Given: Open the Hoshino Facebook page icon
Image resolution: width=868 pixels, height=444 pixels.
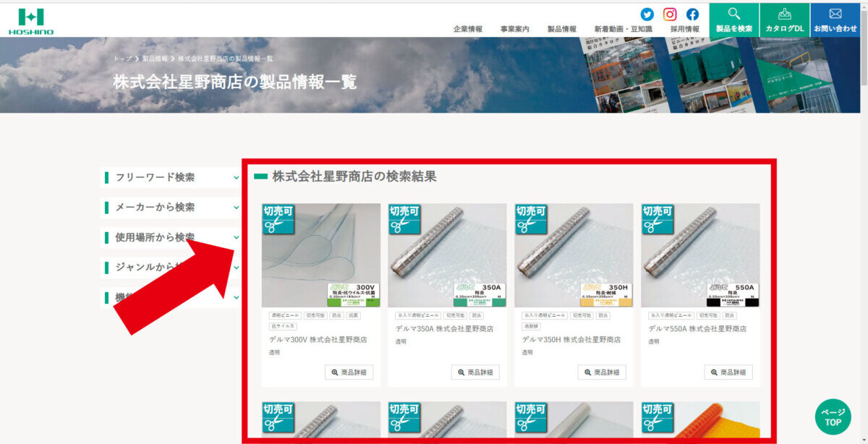Looking at the screenshot, I should point(692,14).
